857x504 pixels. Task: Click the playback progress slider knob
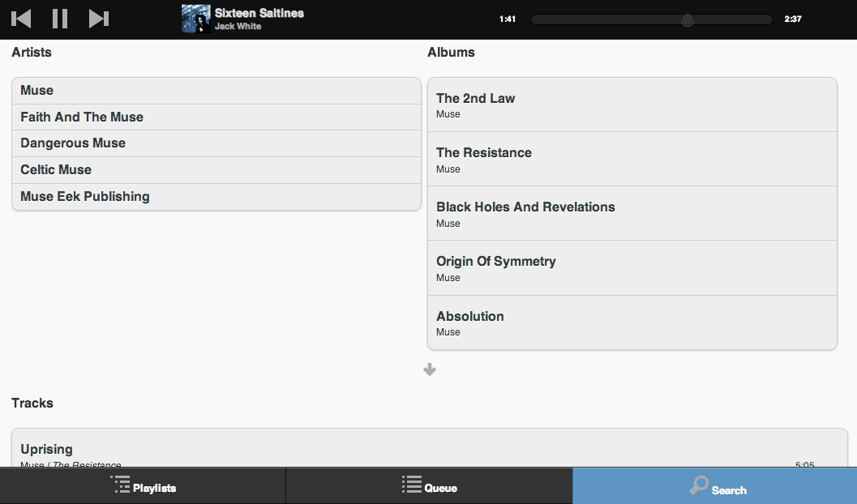point(688,19)
